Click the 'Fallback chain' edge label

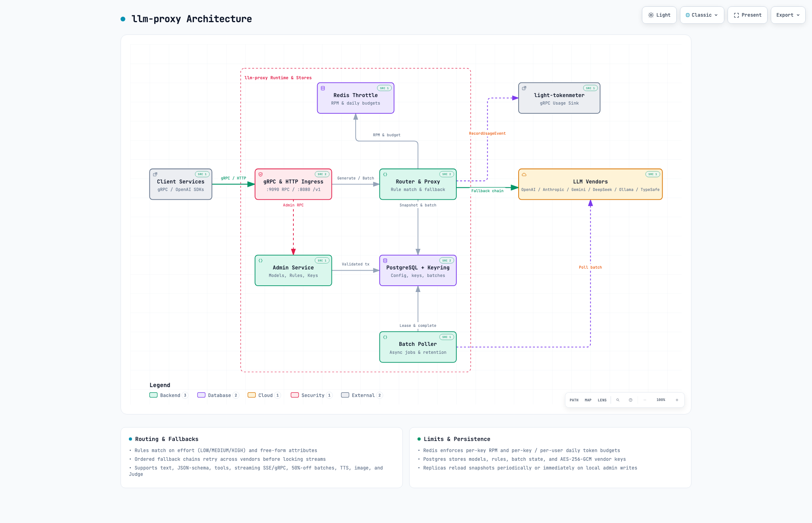pos(487,191)
